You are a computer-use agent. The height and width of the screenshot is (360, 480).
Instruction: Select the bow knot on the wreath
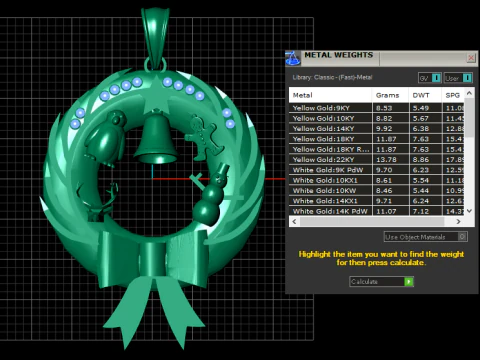pos(153,259)
